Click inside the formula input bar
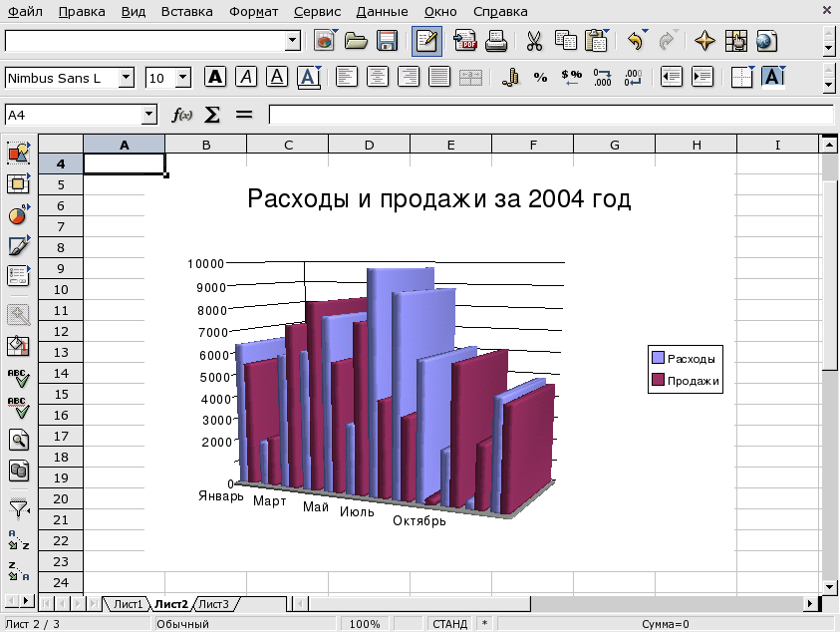Image resolution: width=840 pixels, height=632 pixels. [548, 114]
